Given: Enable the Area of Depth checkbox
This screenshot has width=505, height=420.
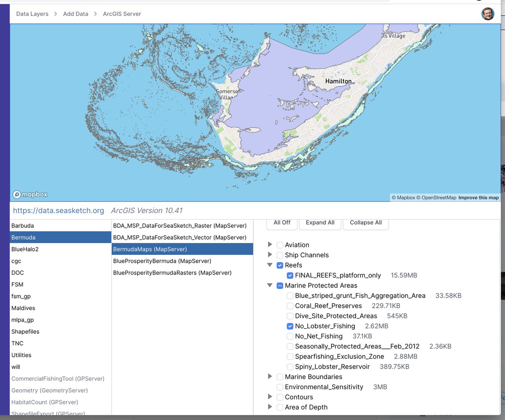Looking at the screenshot, I should click(x=280, y=407).
